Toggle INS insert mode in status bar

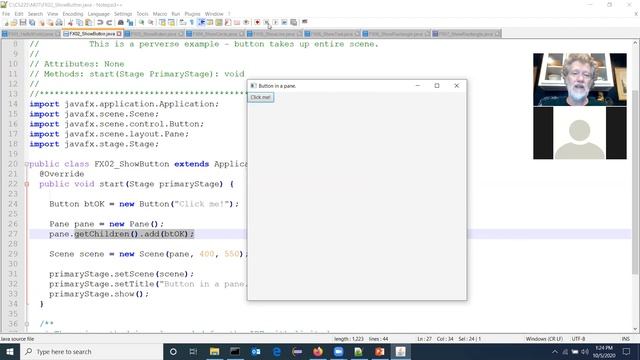[625, 339]
